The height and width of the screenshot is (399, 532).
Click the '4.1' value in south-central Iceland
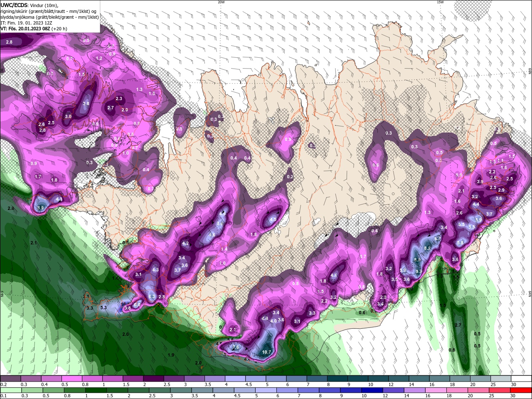tap(334, 275)
